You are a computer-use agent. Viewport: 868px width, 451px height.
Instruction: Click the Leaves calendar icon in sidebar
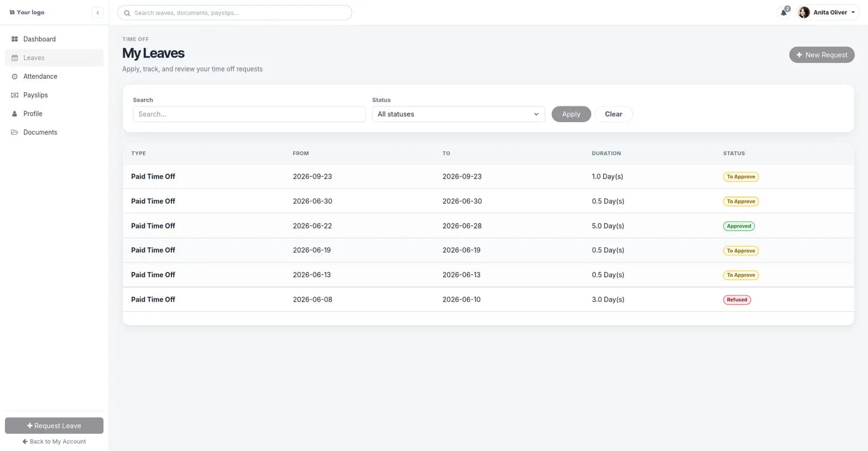coord(15,58)
